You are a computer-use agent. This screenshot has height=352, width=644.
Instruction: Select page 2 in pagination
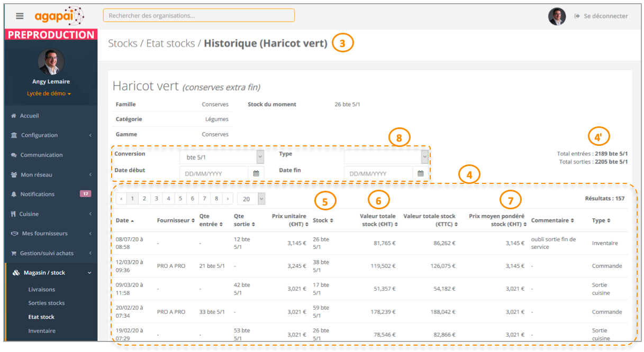click(x=144, y=199)
